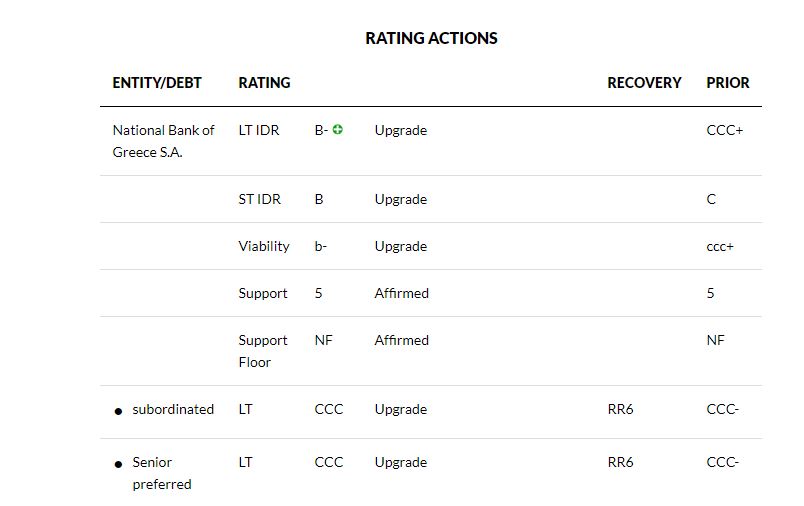The image size is (804, 506).
Task: Select the RECOVERY column header
Action: tap(644, 83)
